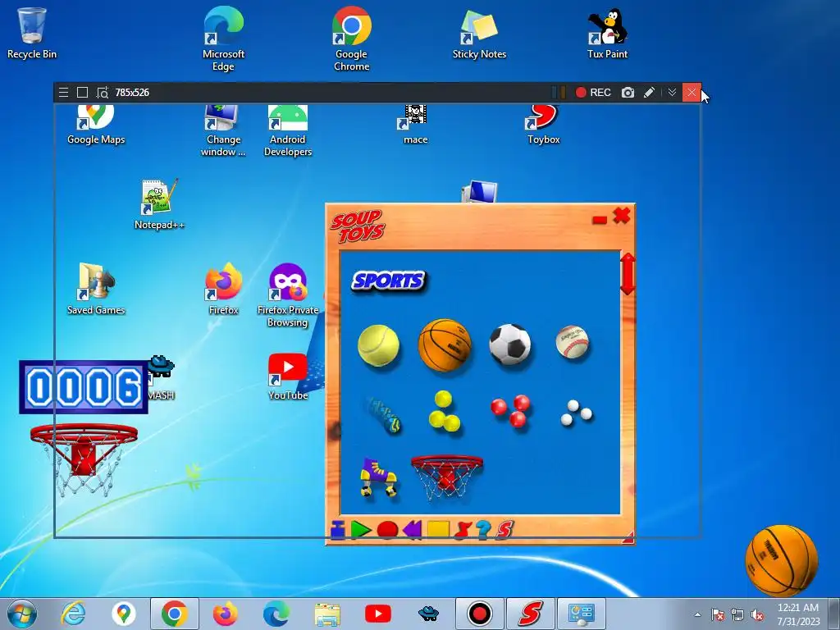Open the recorder pencil draw tool

[x=649, y=93]
